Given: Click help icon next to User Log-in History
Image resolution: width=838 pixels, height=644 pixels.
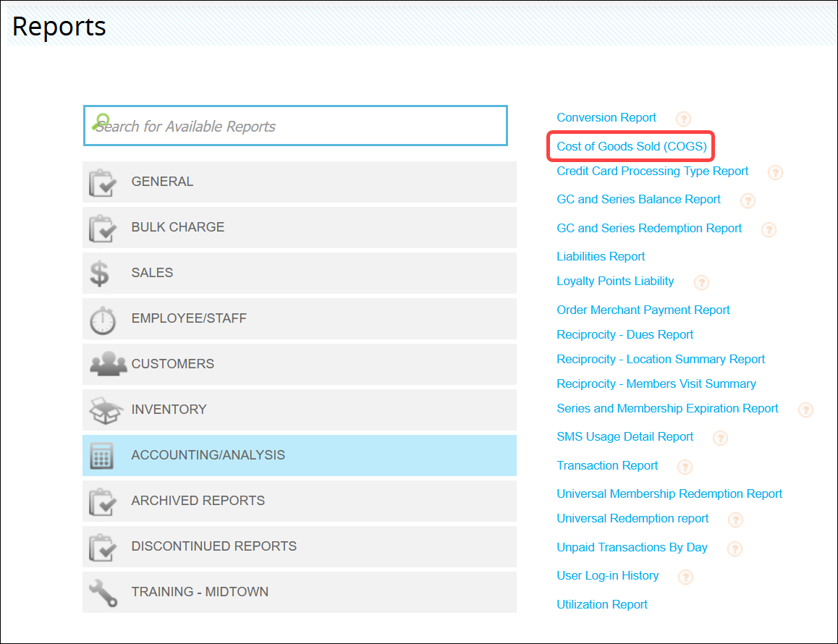Looking at the screenshot, I should pyautogui.click(x=685, y=577).
